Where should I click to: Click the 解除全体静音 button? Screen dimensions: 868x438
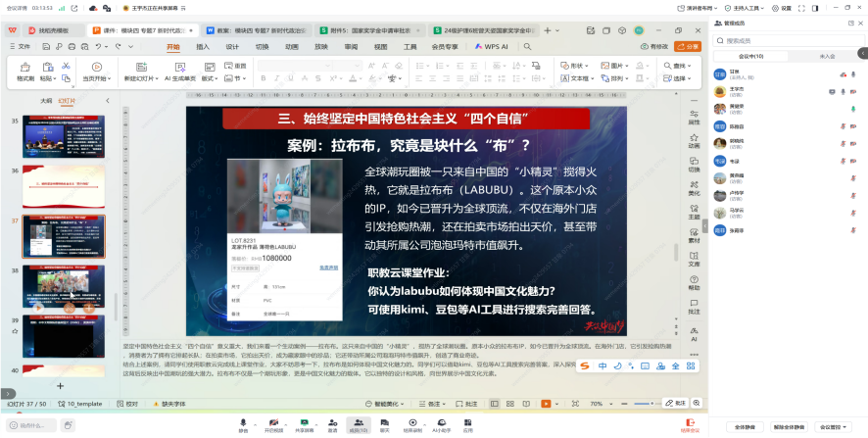point(789,427)
